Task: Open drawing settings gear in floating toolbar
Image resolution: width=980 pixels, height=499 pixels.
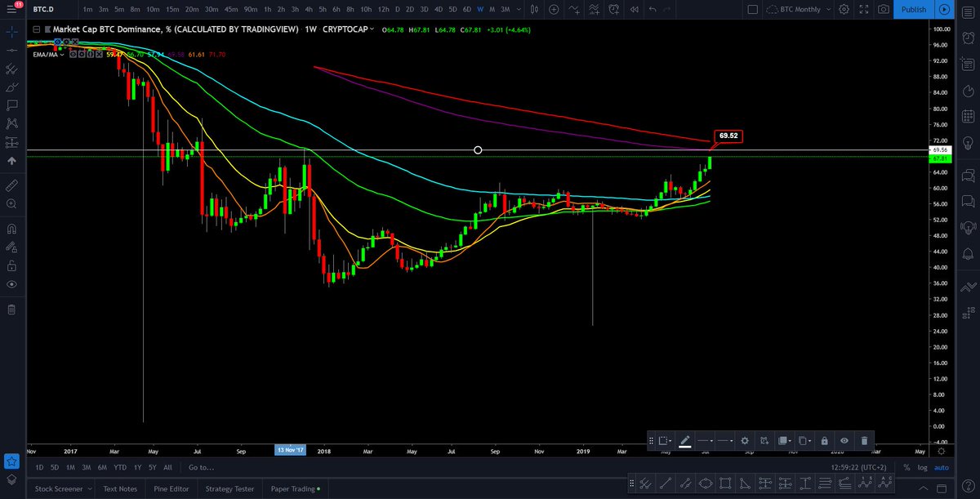Action: pos(745,440)
